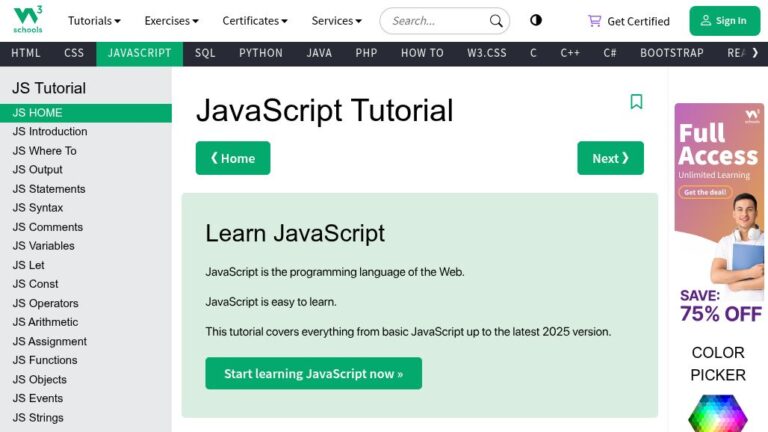Go to the Next chapter
This screenshot has width=768, height=432.
pos(610,158)
